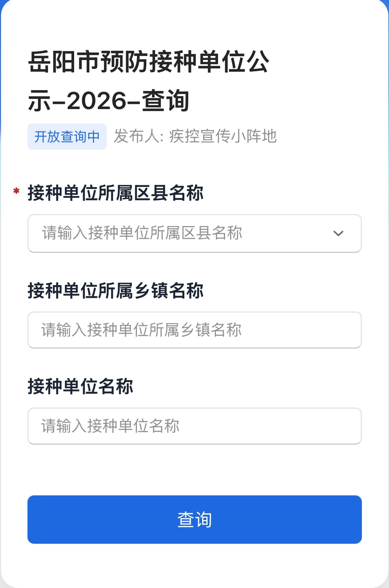Click the 开放查询中 status badge
This screenshot has width=389, height=588.
[67, 137]
